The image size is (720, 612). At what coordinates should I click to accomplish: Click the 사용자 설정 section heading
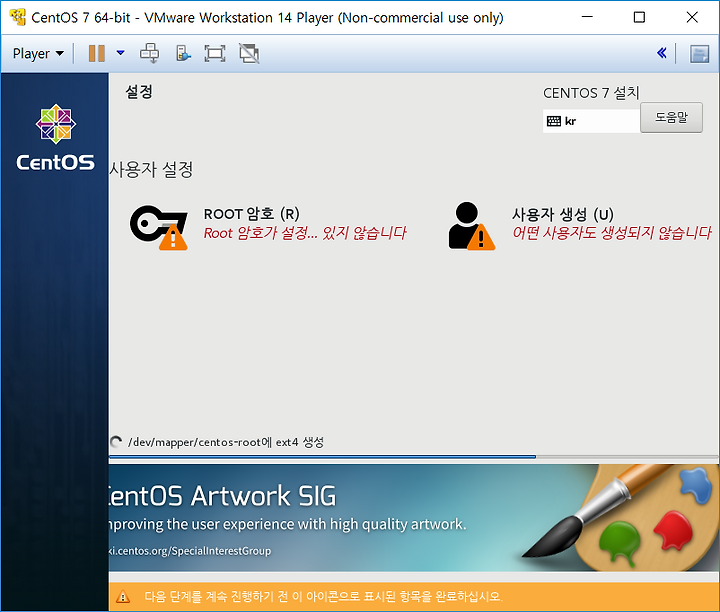click(151, 169)
